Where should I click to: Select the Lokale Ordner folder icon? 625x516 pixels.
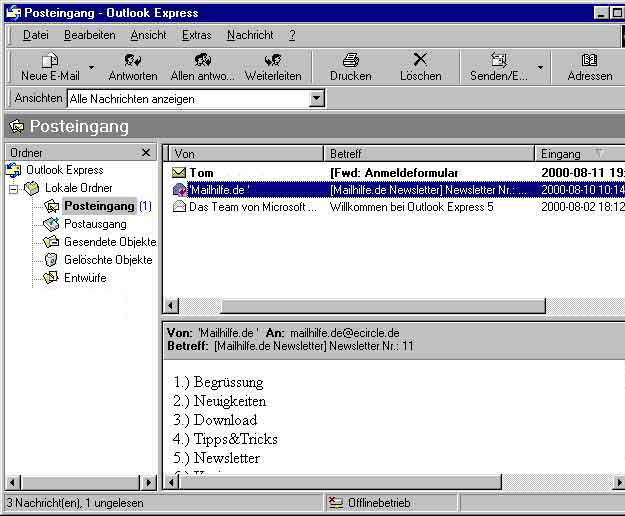[31, 188]
